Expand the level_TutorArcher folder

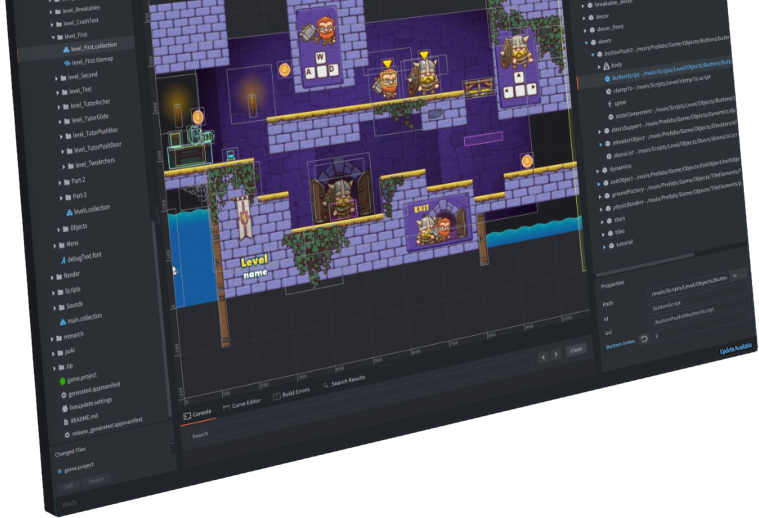[59, 107]
